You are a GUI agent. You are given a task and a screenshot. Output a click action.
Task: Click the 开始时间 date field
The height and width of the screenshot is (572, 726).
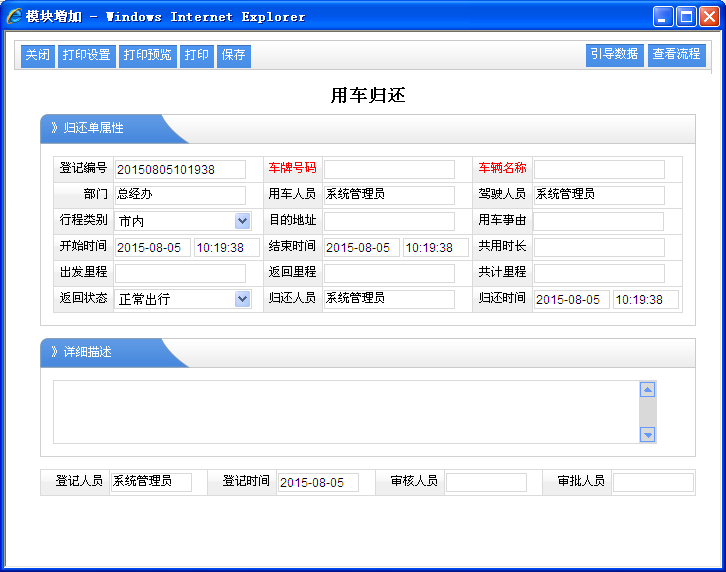(x=152, y=247)
